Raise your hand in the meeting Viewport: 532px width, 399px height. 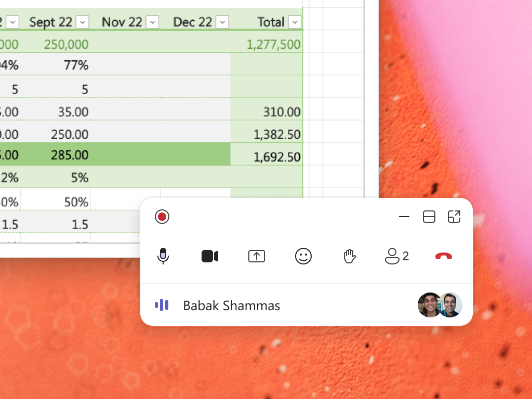click(x=350, y=256)
